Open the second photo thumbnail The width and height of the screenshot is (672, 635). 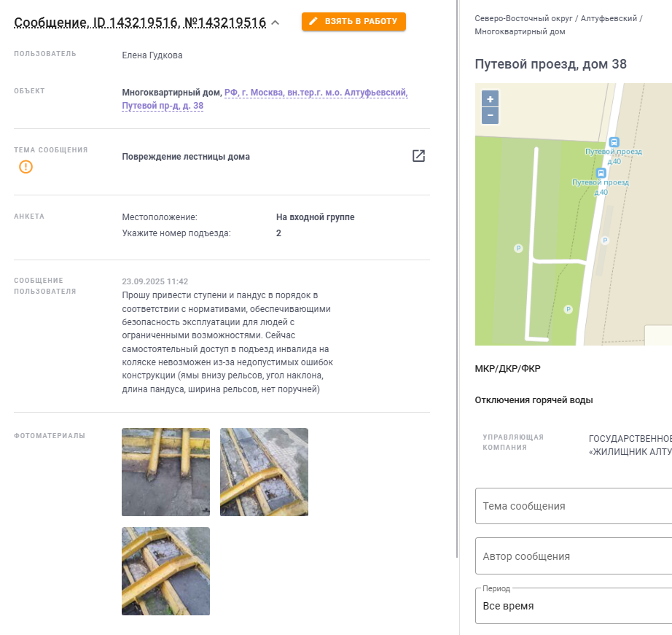tap(264, 472)
